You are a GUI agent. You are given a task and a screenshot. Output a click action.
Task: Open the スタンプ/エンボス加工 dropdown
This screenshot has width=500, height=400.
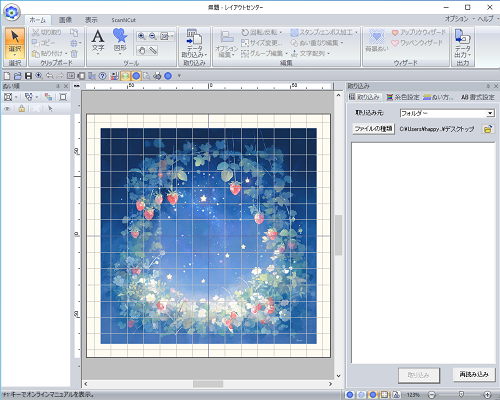324,32
